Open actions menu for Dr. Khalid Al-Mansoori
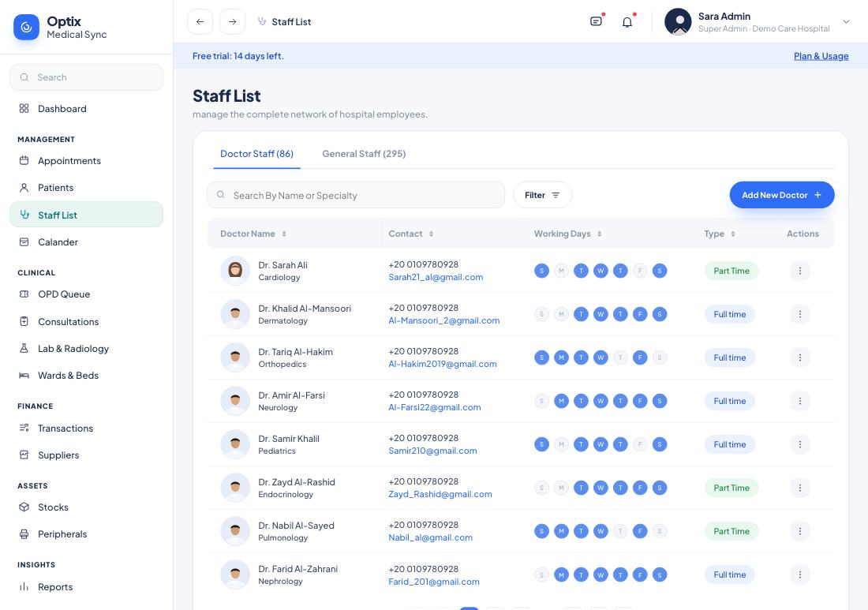 (x=800, y=314)
